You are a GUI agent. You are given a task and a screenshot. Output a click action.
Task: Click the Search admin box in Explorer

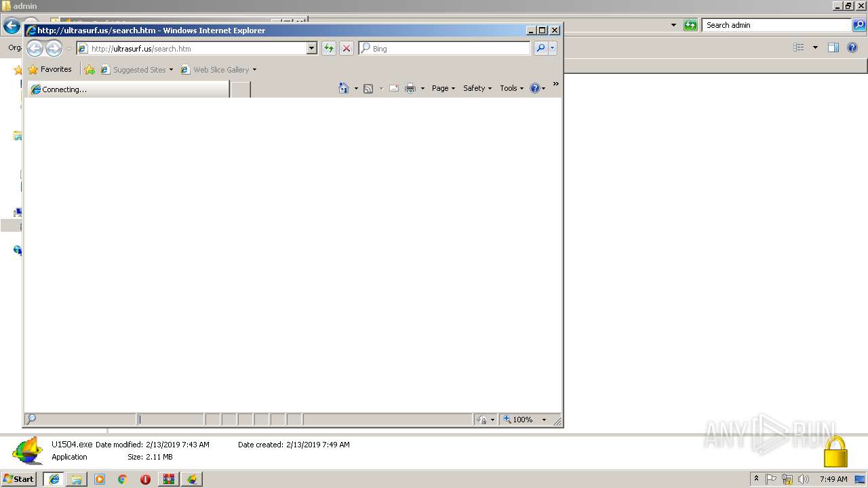(x=776, y=25)
